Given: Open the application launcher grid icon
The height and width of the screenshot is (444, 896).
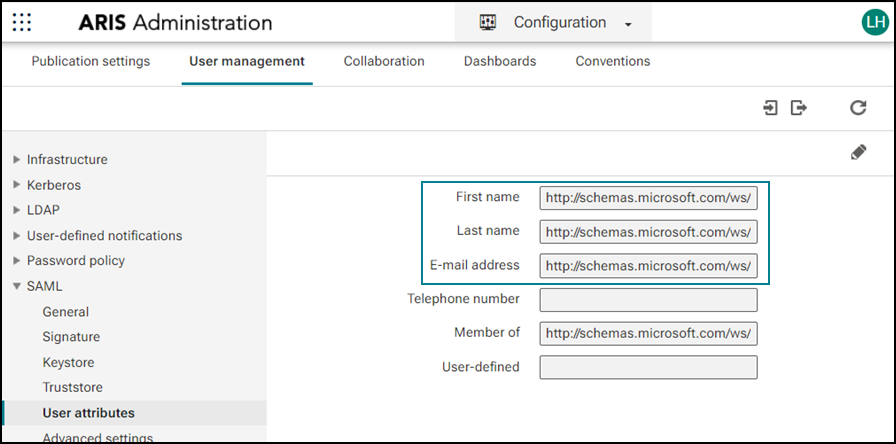Looking at the screenshot, I should pyautogui.click(x=22, y=22).
